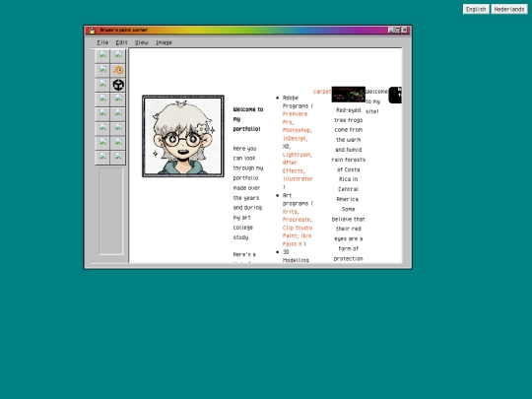Click the Clip Studio Paint link
This screenshot has height=399, width=532.
point(298,232)
